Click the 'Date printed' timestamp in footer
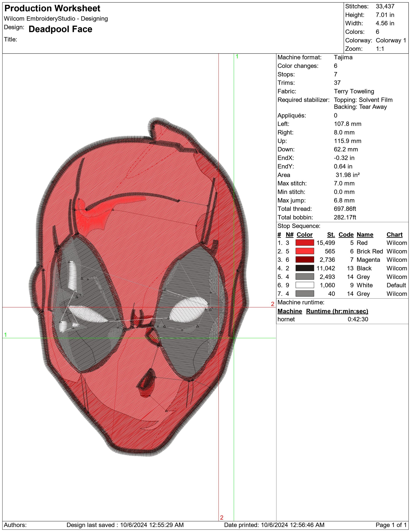 (x=274, y=525)
